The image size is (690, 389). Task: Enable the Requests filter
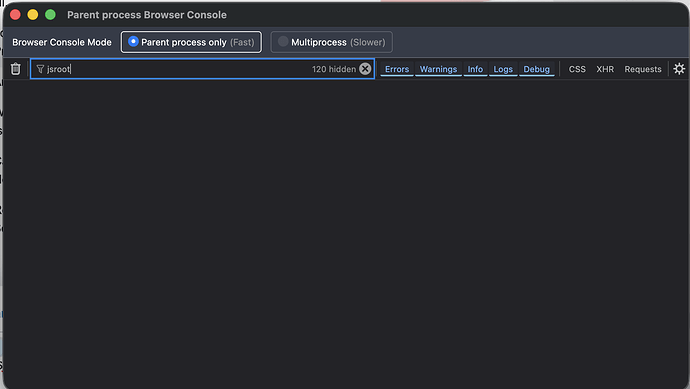pos(642,69)
